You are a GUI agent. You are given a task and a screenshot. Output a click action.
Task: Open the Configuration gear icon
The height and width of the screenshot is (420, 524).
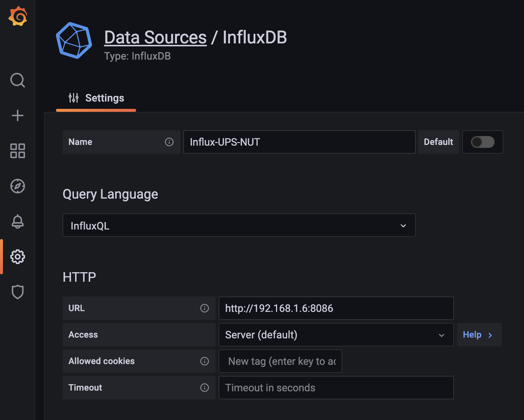point(18,257)
